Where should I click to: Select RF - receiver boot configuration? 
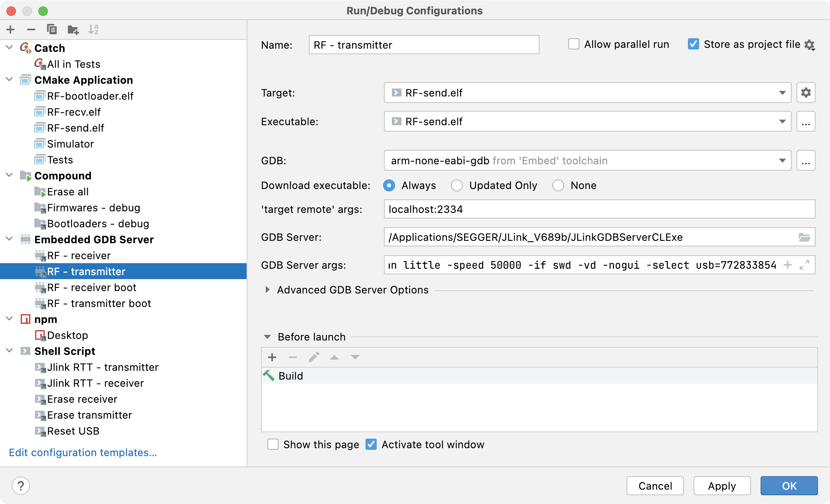(91, 287)
